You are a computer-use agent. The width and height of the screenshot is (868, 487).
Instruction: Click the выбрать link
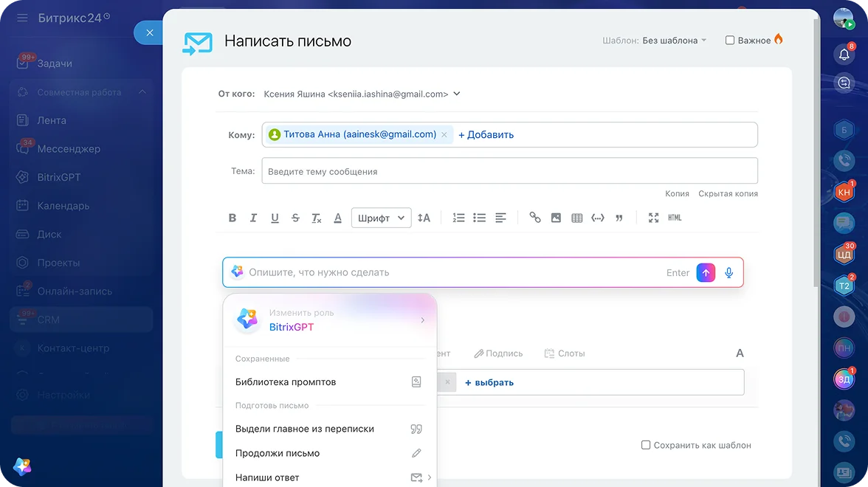coord(489,382)
